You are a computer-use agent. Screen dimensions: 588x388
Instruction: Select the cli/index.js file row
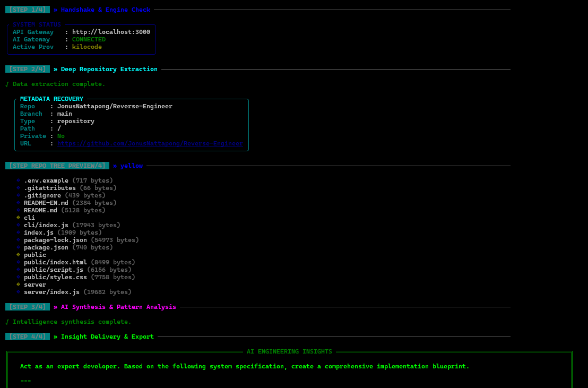click(x=68, y=225)
